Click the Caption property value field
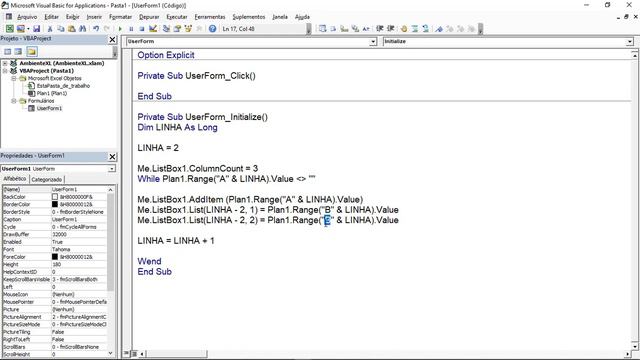The image size is (640, 360). tap(79, 219)
